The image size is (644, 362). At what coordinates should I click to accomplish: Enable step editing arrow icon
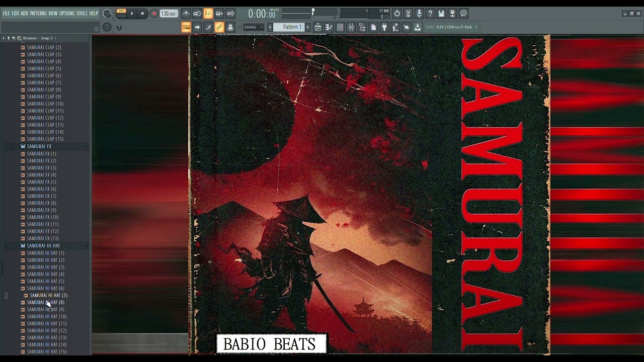click(197, 27)
